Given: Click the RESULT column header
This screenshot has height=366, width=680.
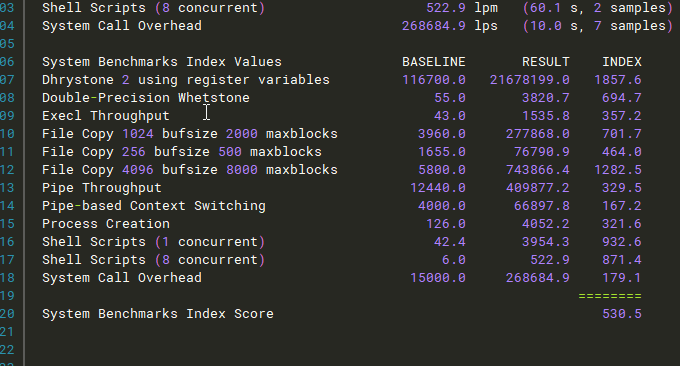Looking at the screenshot, I should [x=546, y=62].
